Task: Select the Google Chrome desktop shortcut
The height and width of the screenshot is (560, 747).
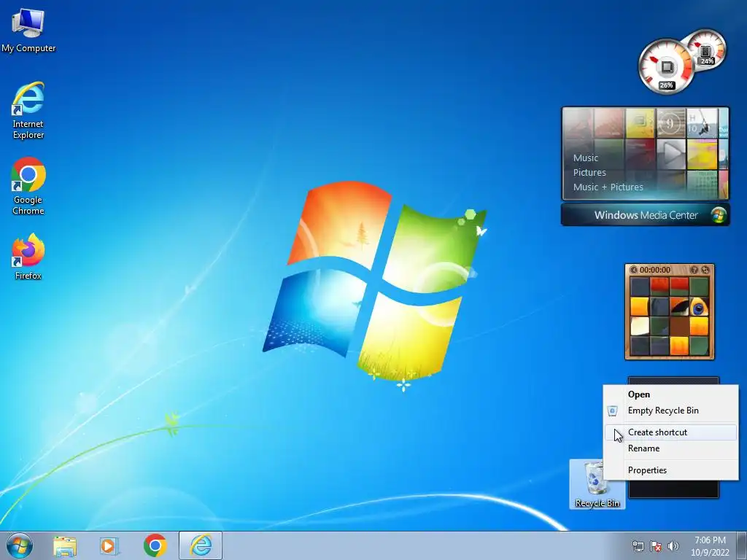Action: click(28, 186)
